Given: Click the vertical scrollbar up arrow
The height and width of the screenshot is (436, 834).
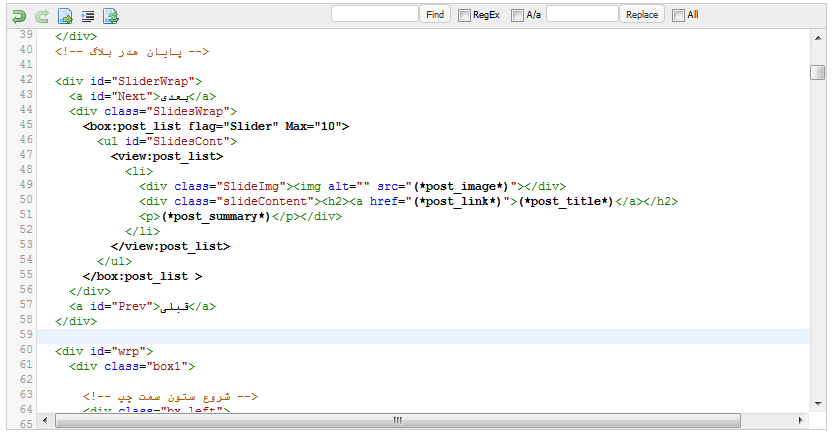Looking at the screenshot, I should [x=818, y=37].
